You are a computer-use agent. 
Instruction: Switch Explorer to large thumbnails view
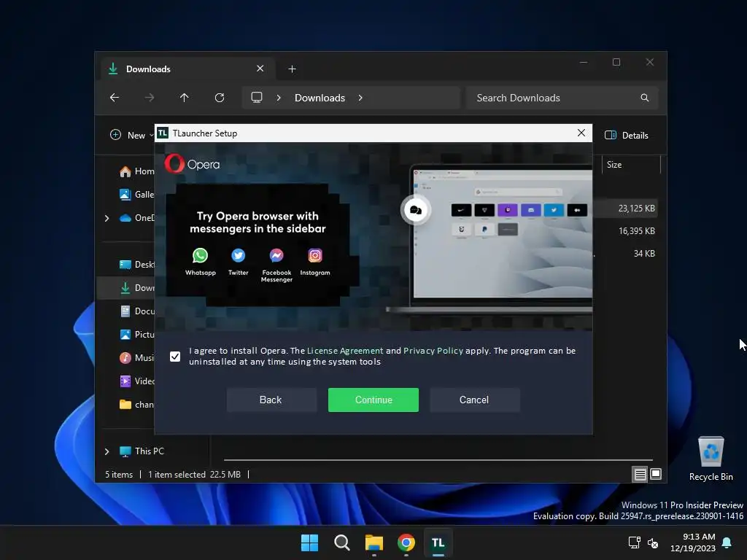coord(656,474)
